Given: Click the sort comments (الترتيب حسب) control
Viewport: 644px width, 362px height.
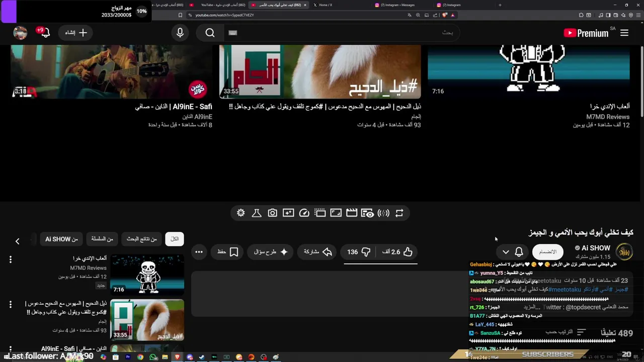Looking at the screenshot, I should click(566, 332).
